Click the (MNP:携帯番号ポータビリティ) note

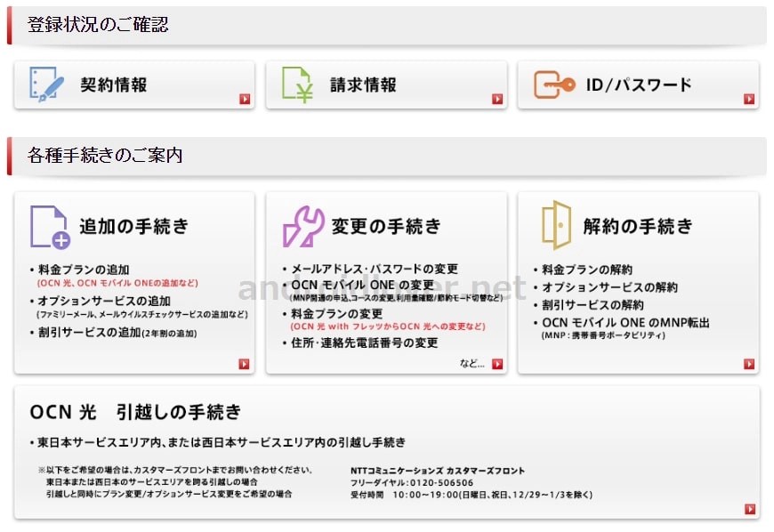(x=603, y=335)
